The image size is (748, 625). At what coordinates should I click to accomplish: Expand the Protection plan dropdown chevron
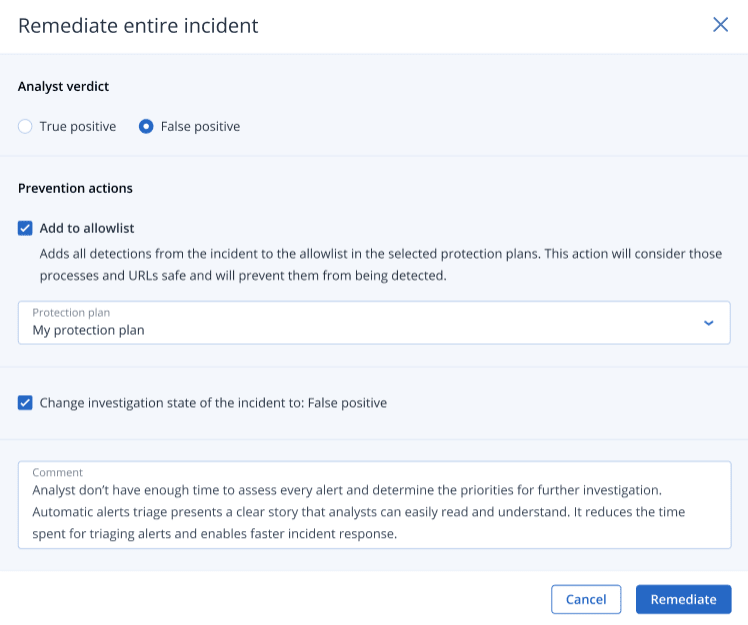coord(708,323)
